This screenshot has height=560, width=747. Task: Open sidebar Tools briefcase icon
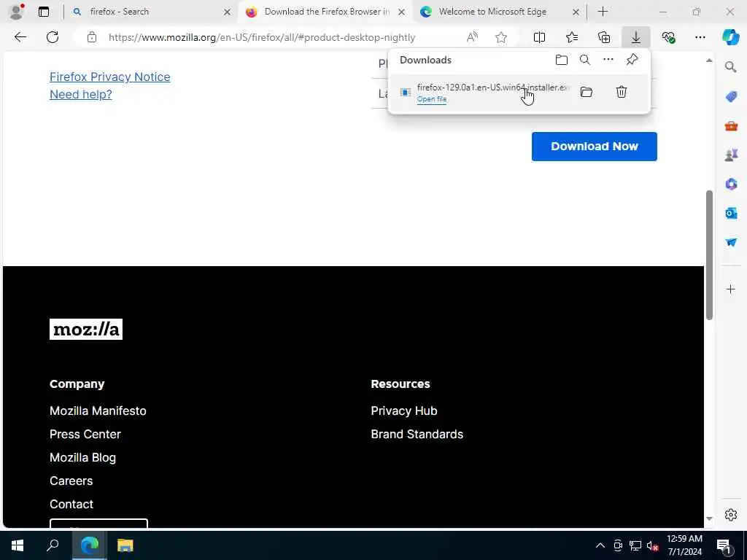[x=731, y=125]
